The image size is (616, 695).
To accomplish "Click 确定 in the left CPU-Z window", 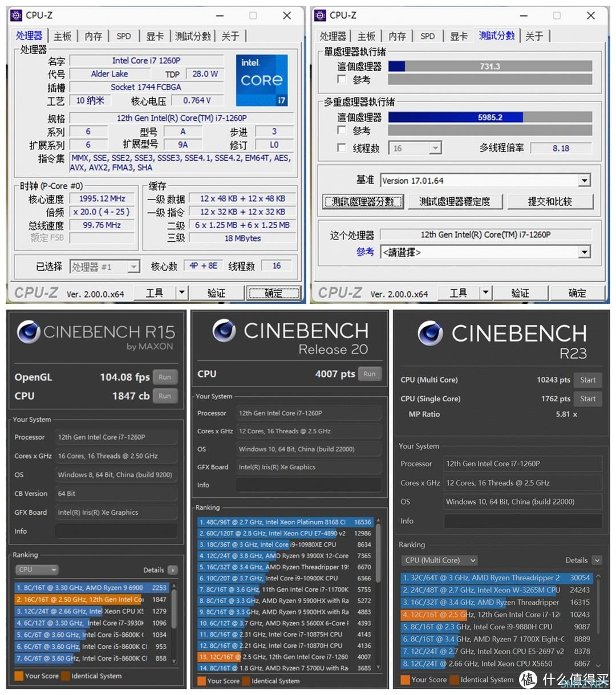I will click(273, 293).
